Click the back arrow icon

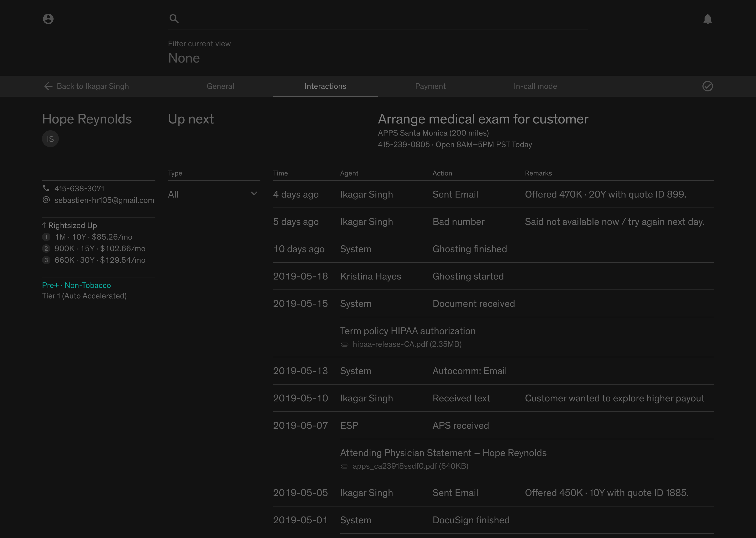tap(48, 86)
